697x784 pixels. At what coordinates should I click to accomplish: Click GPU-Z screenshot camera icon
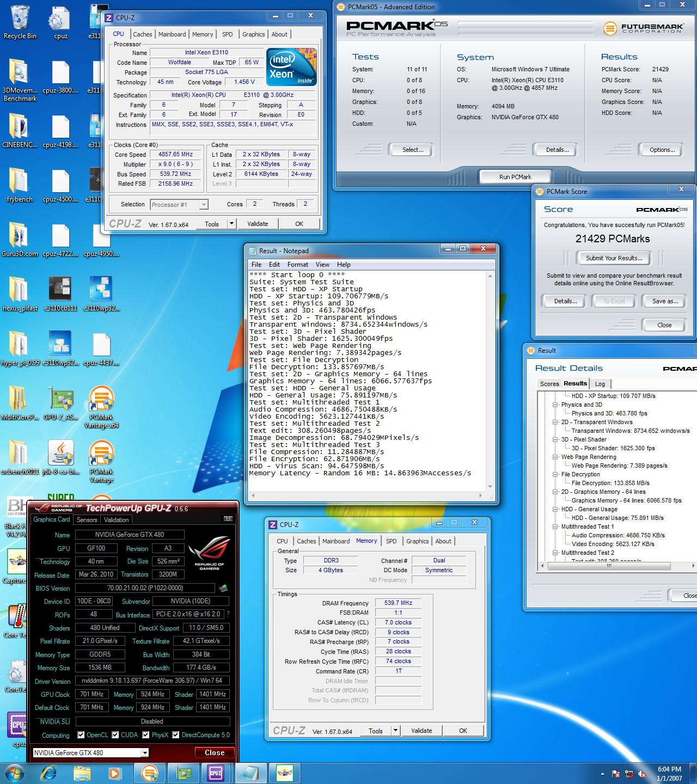228,519
